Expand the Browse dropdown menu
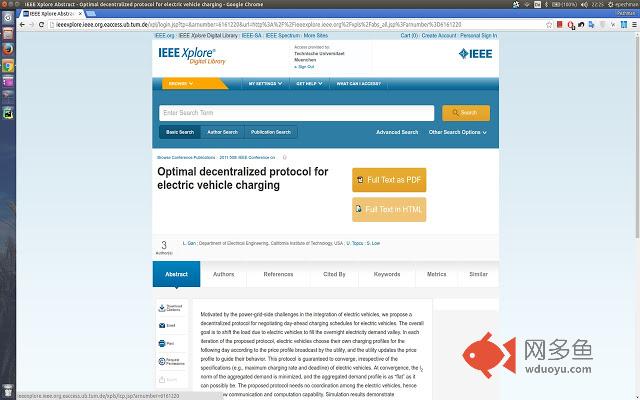Viewport: 640px width, 400px height. click(x=180, y=83)
